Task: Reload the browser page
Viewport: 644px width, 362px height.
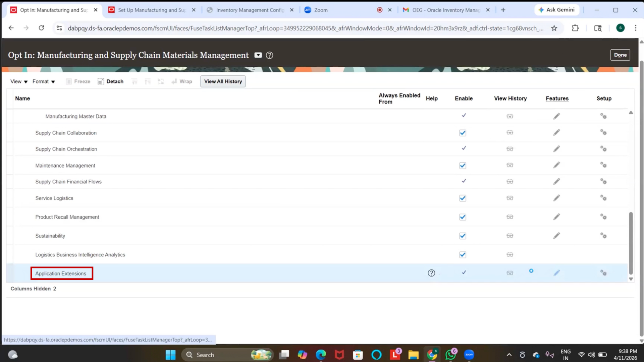Action: 41,28
